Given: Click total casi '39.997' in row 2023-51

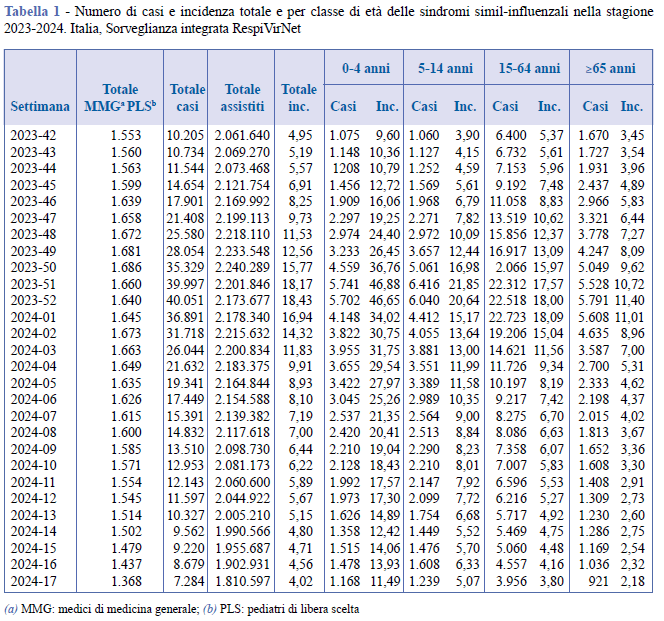Looking at the screenshot, I should pyautogui.click(x=185, y=284).
